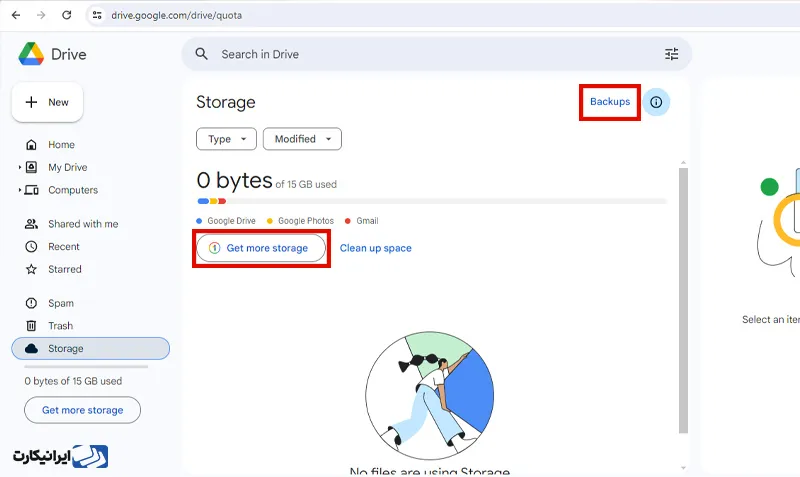This screenshot has width=800, height=477.
Task: Click the browser forward arrow
Action: pos(41,15)
